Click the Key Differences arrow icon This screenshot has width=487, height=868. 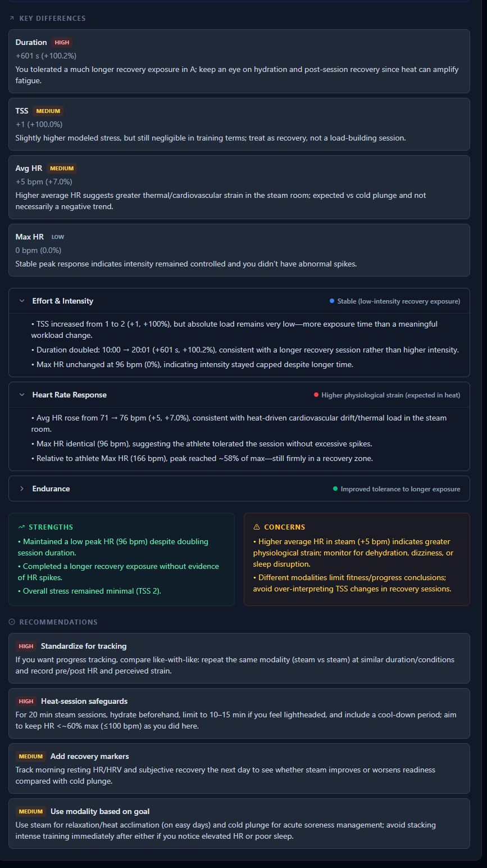point(12,18)
